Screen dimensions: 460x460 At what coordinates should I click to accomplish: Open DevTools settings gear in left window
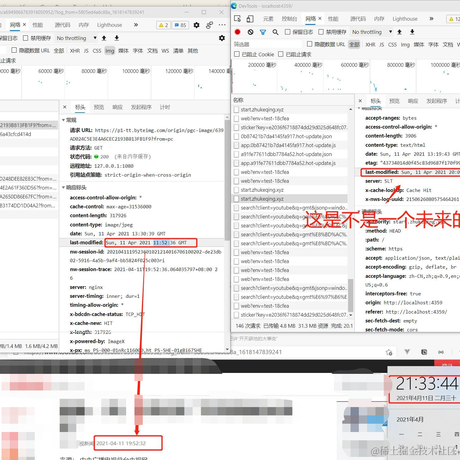click(197, 25)
